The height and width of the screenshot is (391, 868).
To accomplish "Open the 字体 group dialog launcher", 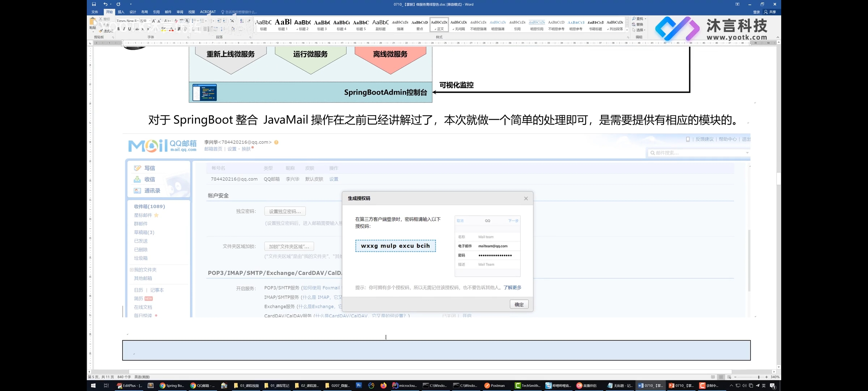I will coord(188,37).
